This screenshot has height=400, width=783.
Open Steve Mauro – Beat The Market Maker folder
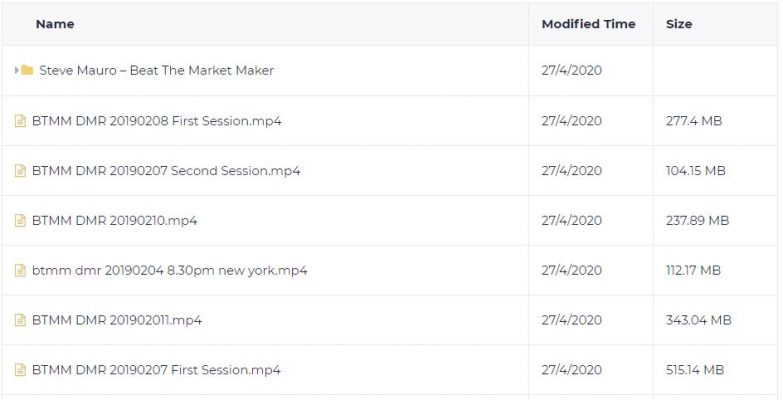point(156,70)
